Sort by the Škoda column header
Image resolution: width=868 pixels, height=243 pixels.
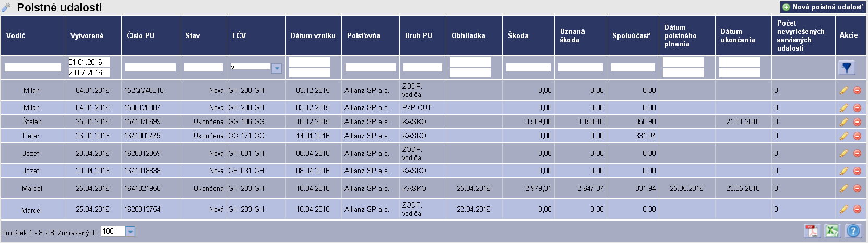pyautogui.click(x=518, y=35)
